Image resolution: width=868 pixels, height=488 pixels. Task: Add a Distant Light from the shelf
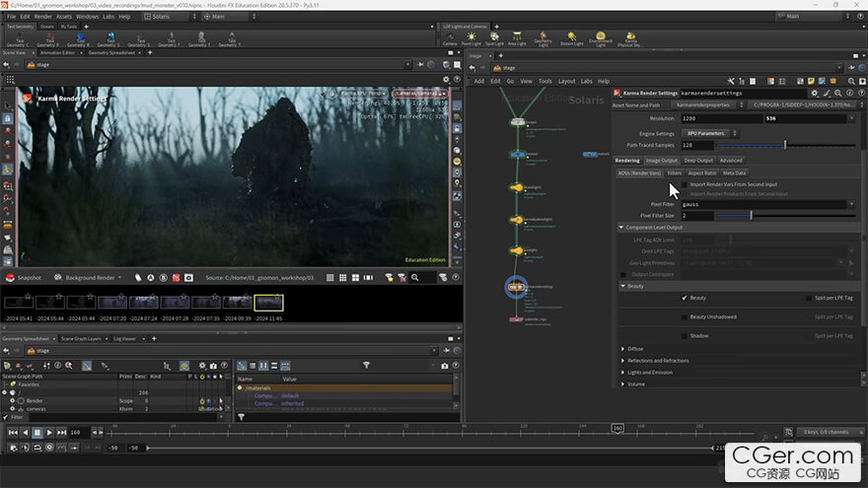click(x=572, y=38)
